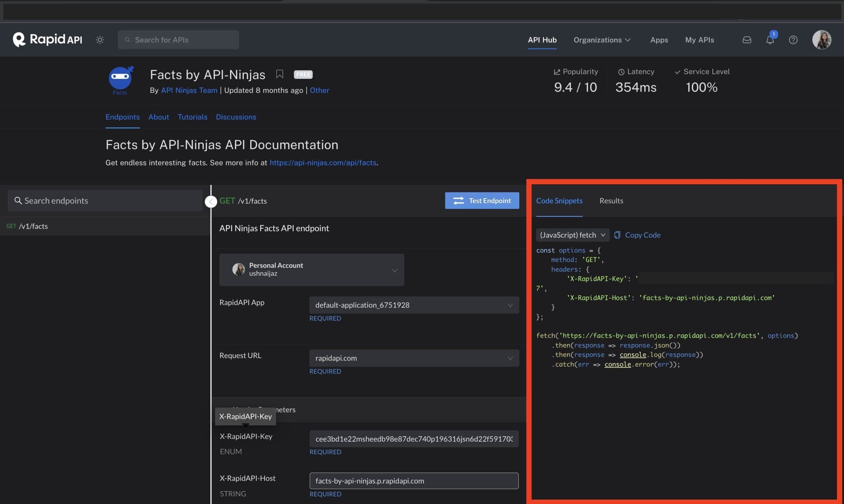This screenshot has width=844, height=504.
Task: Click the settings gear icon in header
Action: click(x=100, y=40)
